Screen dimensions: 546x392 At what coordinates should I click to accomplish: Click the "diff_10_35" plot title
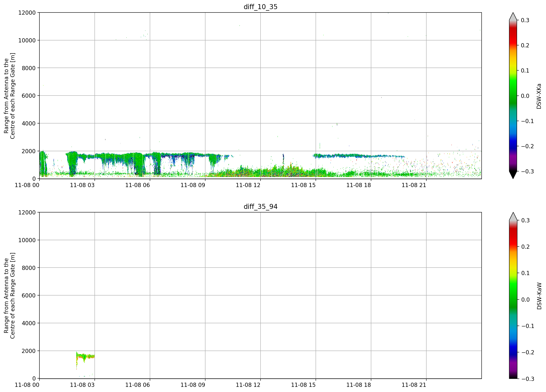261,7
